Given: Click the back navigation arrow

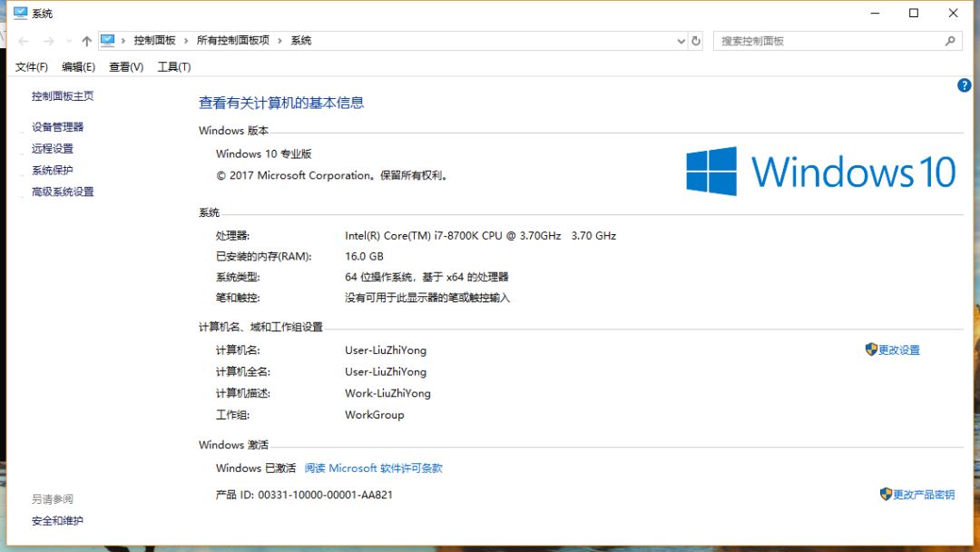Looking at the screenshot, I should point(24,41).
